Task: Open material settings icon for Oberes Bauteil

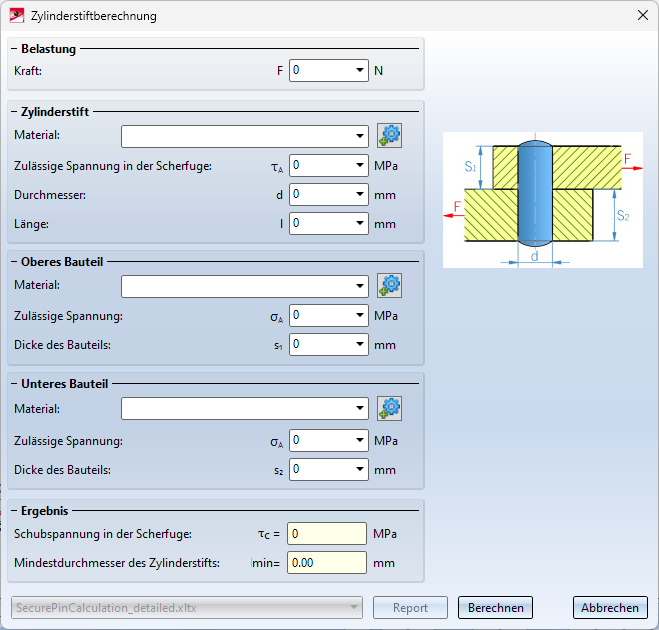Action: pyautogui.click(x=389, y=286)
